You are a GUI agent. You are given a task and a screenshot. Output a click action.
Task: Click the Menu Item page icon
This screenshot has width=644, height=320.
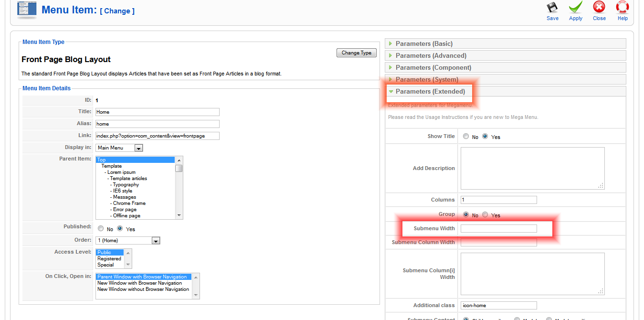coord(27,10)
